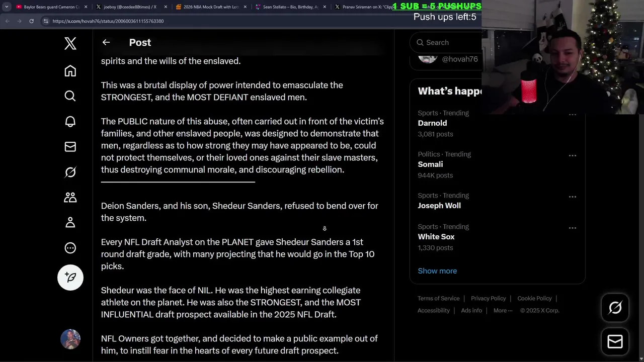Viewport: 644px width, 362px height.
Task: Click '3,081 posts' under Darnold
Action: pos(435,134)
